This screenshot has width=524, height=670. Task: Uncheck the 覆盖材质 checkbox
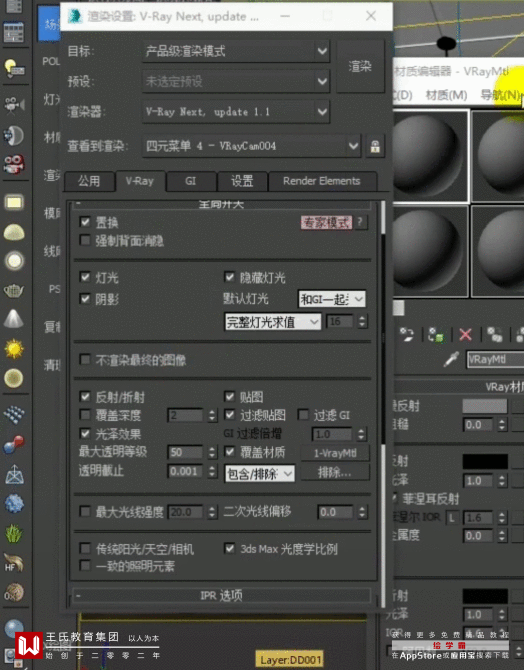click(230, 452)
